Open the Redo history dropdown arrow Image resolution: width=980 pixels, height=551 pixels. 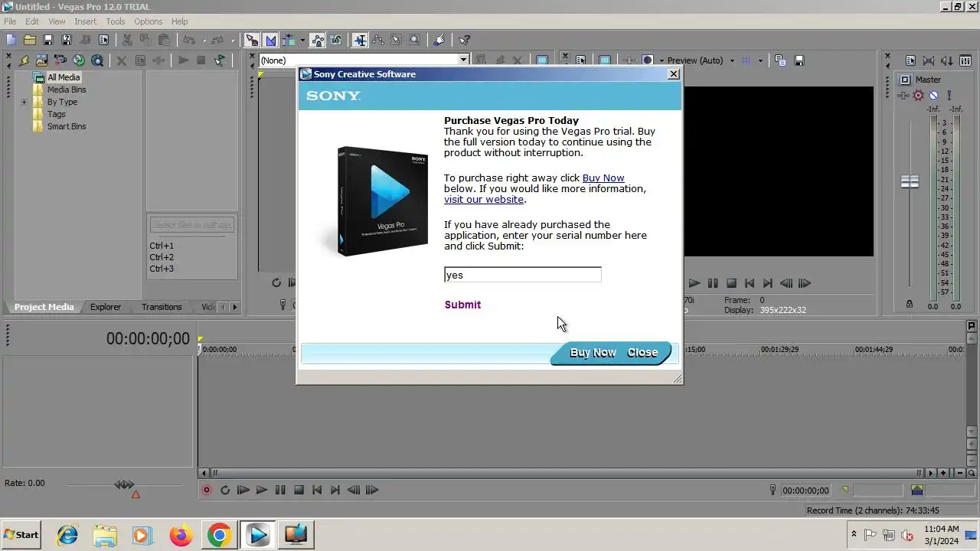[x=232, y=40]
